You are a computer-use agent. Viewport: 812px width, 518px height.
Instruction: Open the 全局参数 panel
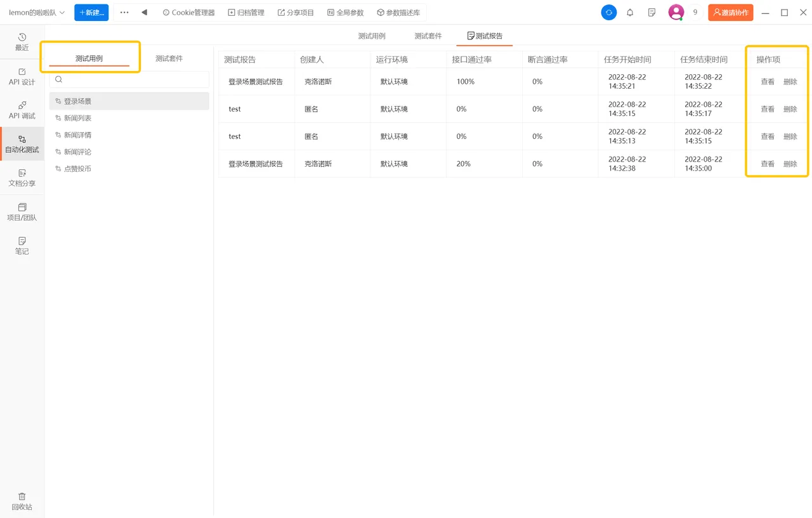(x=345, y=12)
